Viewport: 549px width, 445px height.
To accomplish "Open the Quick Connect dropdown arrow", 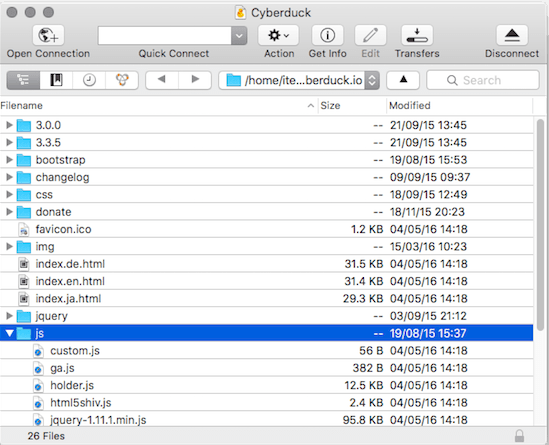I will (x=239, y=36).
